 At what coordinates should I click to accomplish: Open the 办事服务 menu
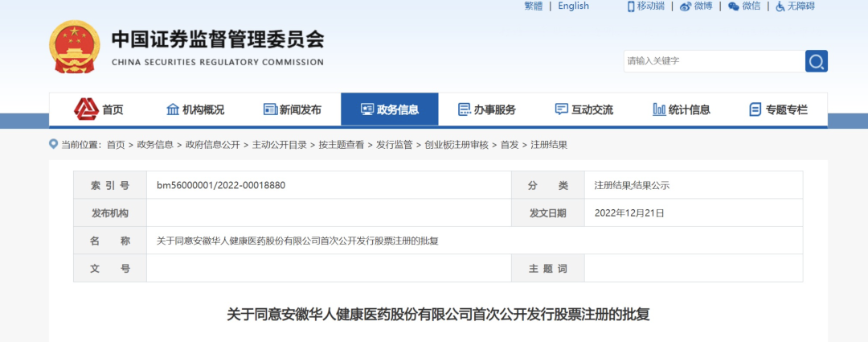click(486, 109)
